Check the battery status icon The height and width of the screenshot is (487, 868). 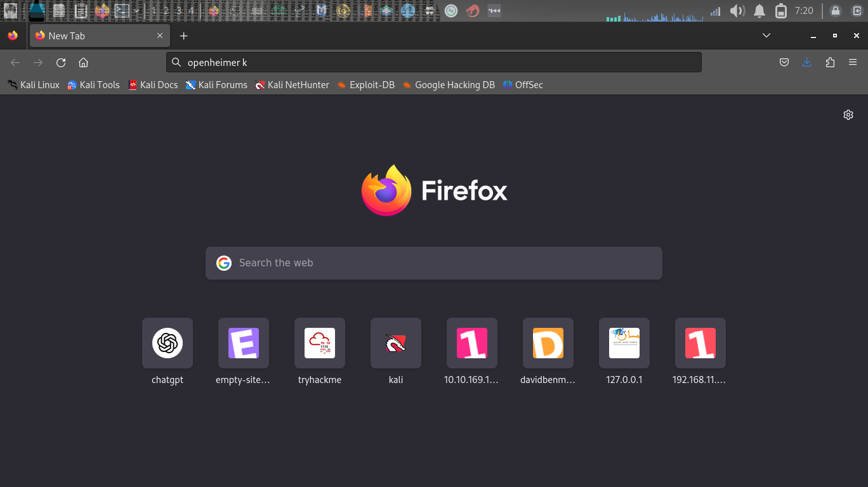coord(781,11)
